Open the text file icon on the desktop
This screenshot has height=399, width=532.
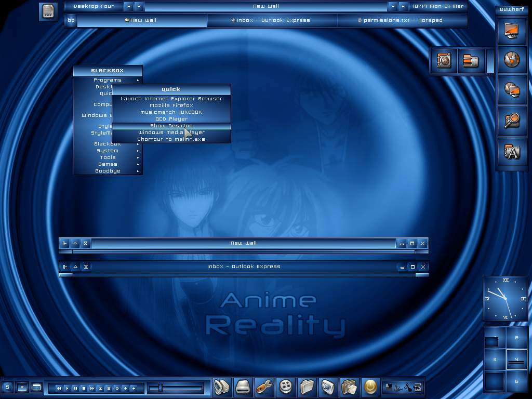coord(48,11)
